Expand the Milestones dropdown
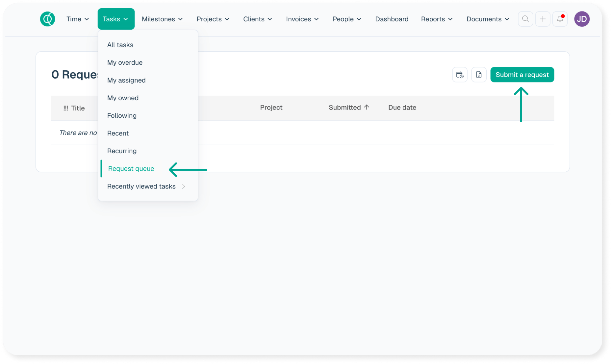The height and width of the screenshot is (364, 611). click(162, 19)
